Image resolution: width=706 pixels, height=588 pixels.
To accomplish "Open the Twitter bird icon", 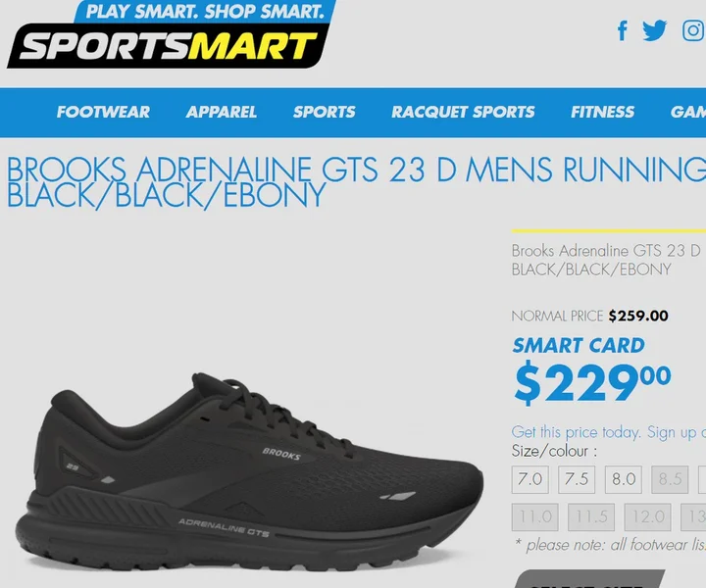I will point(654,30).
